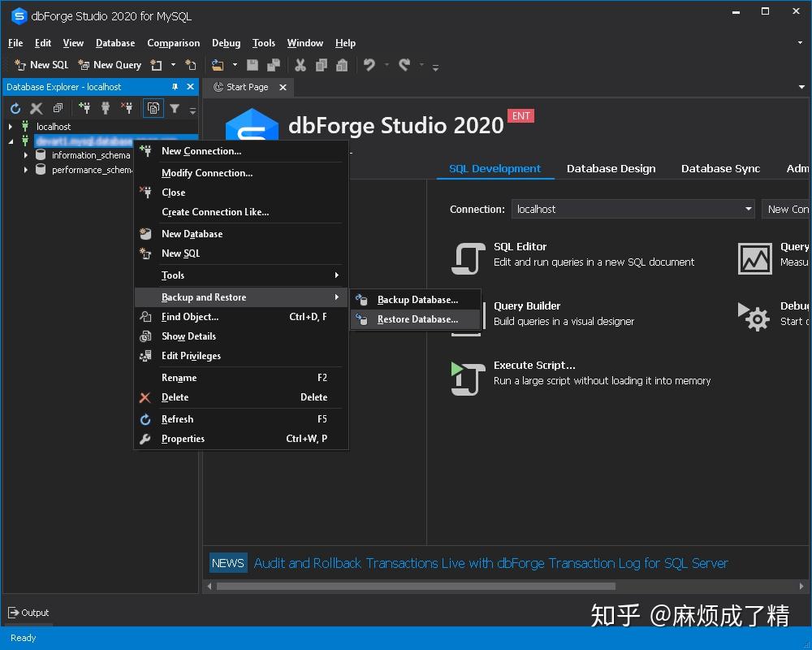The image size is (812, 650).
Task: Click the Modify Connection icon in Database Explorer
Action: pyautogui.click(x=105, y=107)
